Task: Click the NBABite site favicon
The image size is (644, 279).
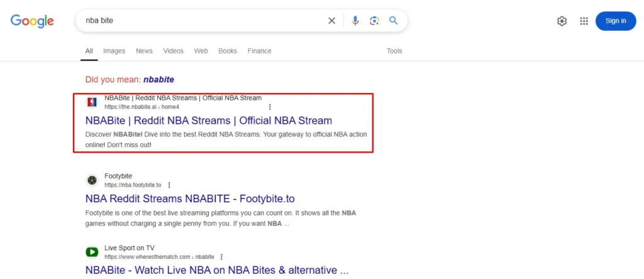Action: coord(92,102)
